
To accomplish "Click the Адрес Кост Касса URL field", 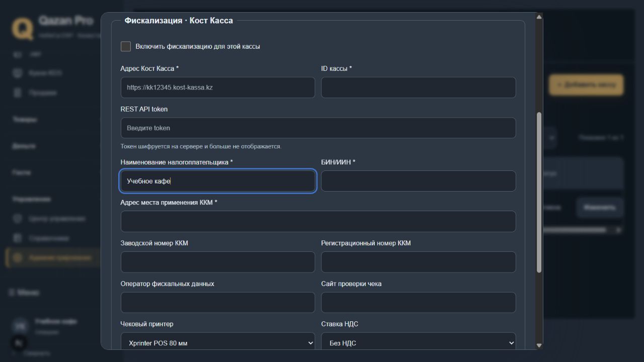I will click(x=218, y=87).
